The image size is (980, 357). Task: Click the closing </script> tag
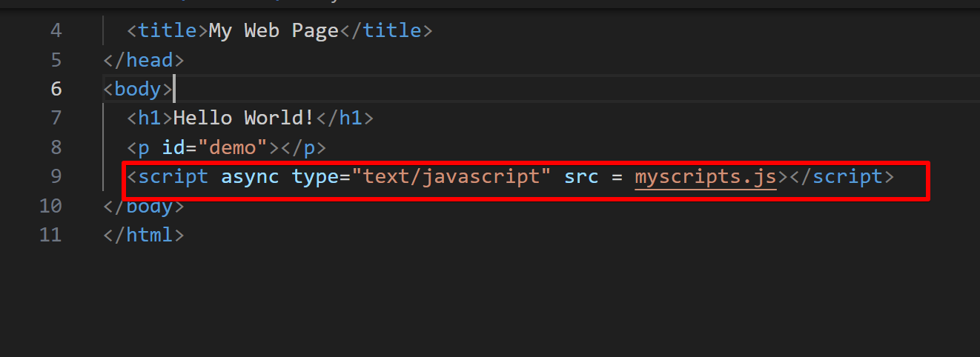[x=841, y=177]
